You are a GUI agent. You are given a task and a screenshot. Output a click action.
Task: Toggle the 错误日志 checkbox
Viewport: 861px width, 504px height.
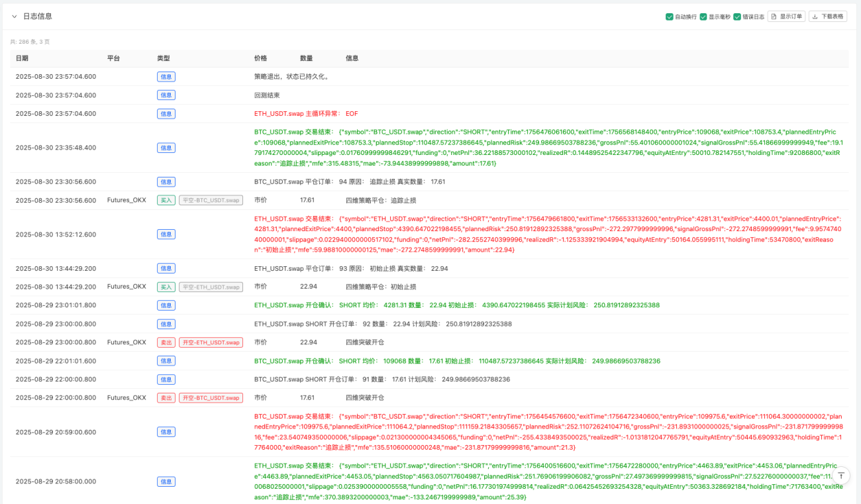click(737, 17)
